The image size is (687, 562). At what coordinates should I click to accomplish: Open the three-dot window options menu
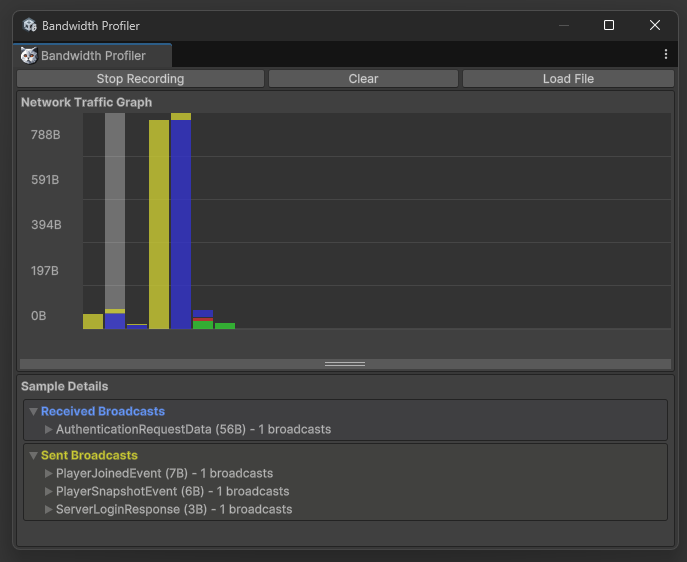pyautogui.click(x=666, y=55)
